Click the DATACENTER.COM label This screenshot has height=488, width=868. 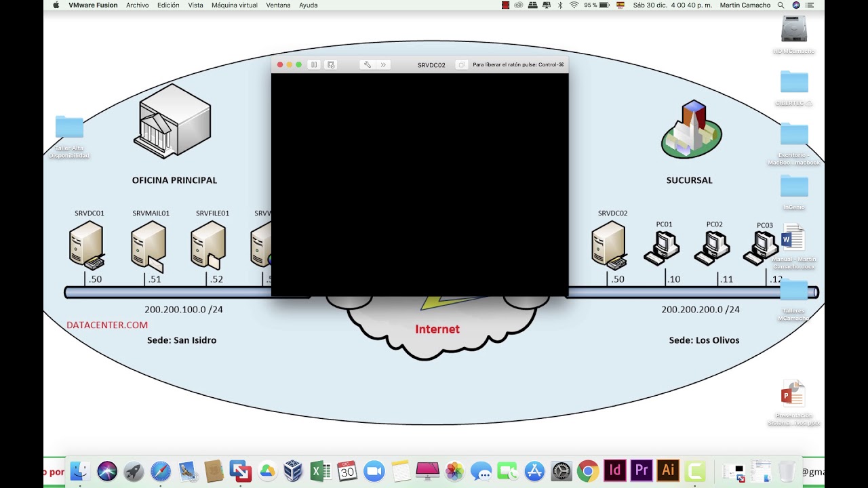tap(107, 325)
